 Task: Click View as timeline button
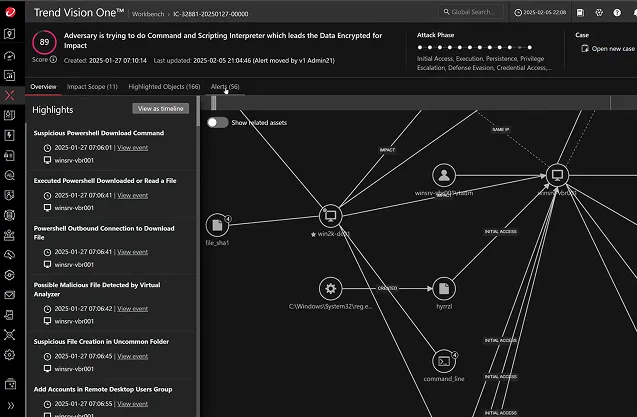click(160, 108)
